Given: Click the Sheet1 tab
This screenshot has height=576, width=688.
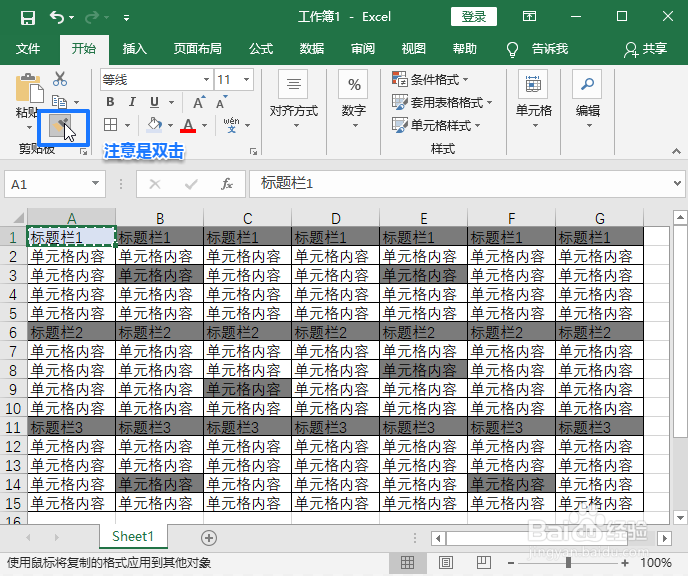Looking at the screenshot, I should coord(133,537).
